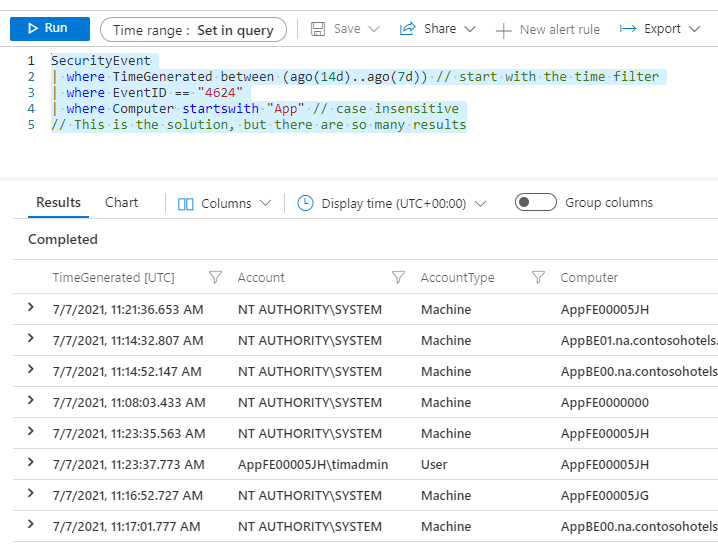Viewport: 718px width, 544px height.
Task: Select line number 3 in the editor
Action: point(31,92)
